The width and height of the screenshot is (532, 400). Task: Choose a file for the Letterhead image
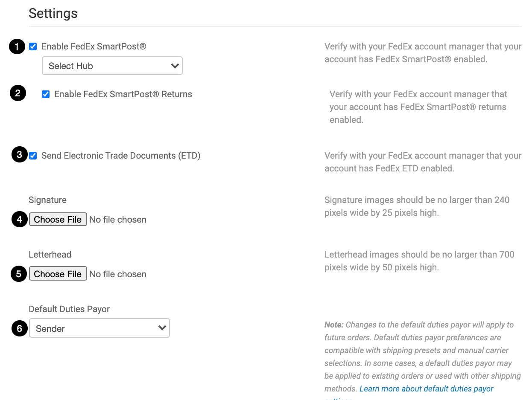pyautogui.click(x=58, y=274)
